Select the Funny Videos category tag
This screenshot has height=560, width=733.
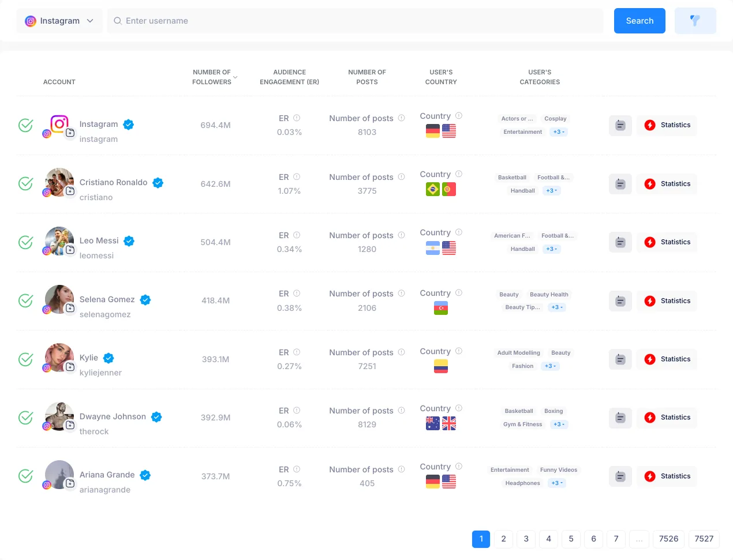pyautogui.click(x=559, y=470)
